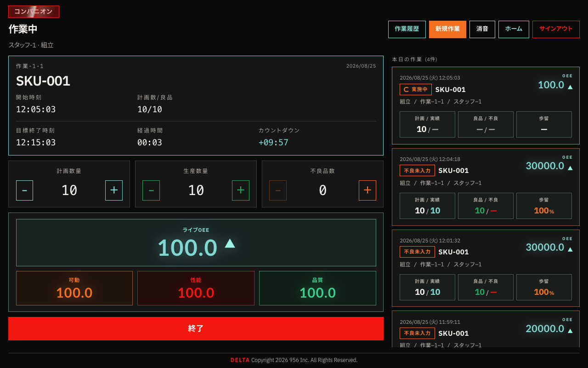
Task: Open 作業履歴 work history
Action: tap(407, 29)
